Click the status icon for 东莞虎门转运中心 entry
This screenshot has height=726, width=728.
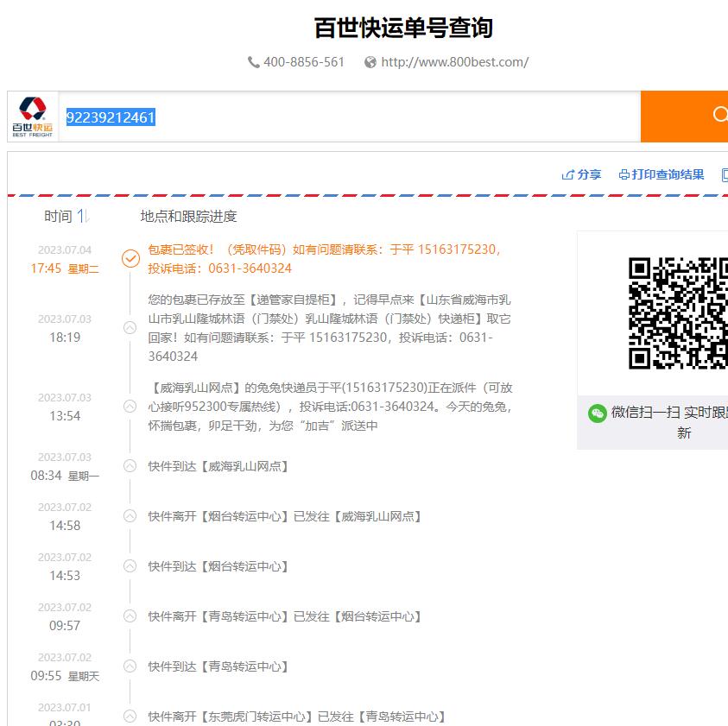(x=130, y=717)
